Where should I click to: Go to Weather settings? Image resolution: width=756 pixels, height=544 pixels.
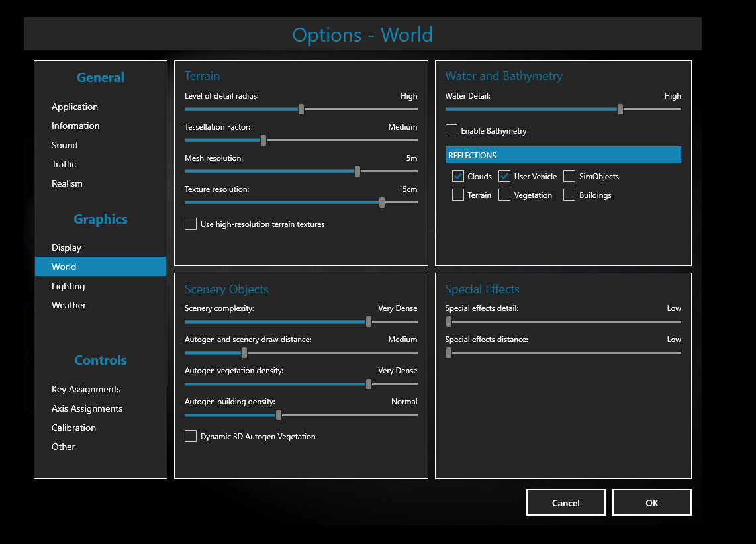69,305
